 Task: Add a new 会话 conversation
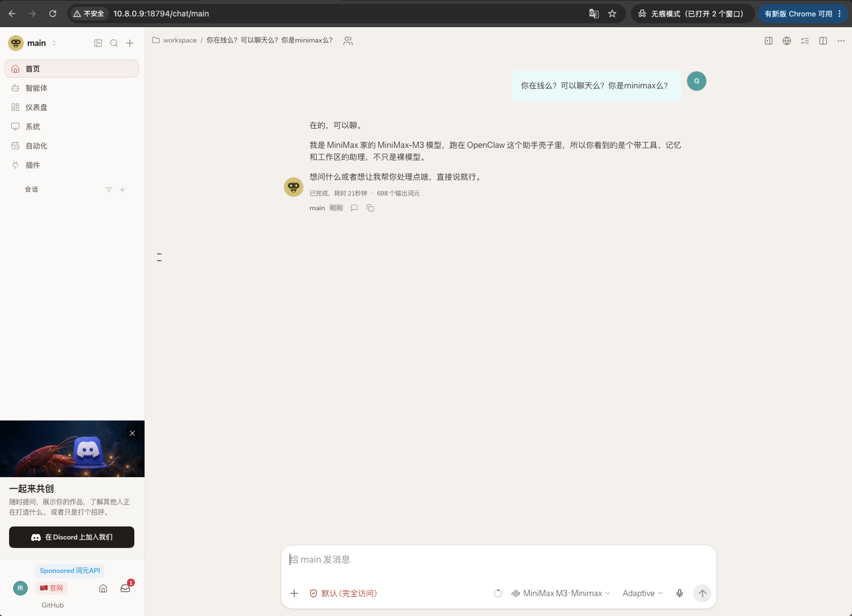tap(122, 190)
